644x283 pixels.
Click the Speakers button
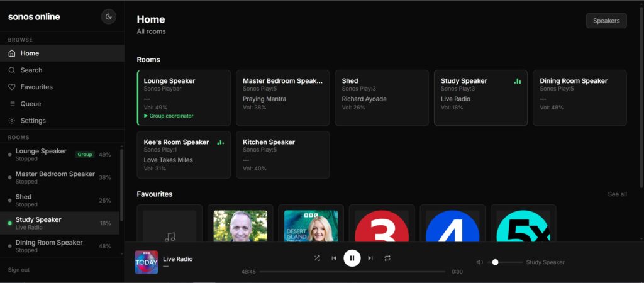point(606,21)
